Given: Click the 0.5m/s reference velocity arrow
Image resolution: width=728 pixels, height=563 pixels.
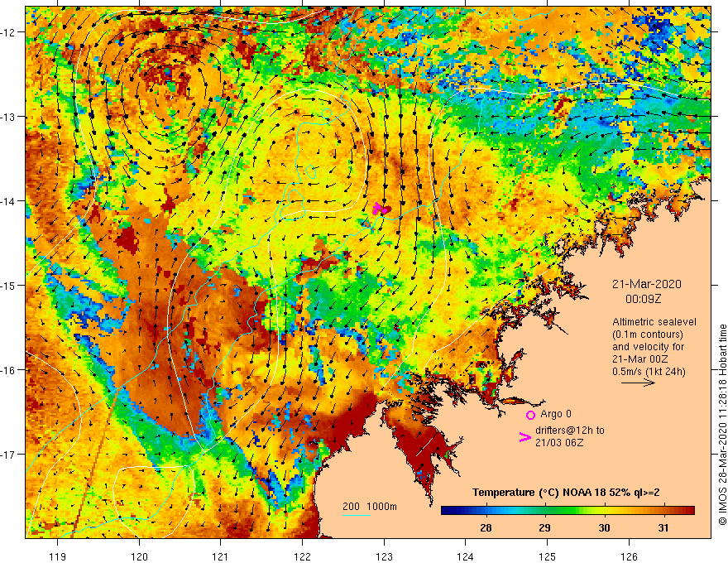Looking at the screenshot, I should tap(638, 383).
